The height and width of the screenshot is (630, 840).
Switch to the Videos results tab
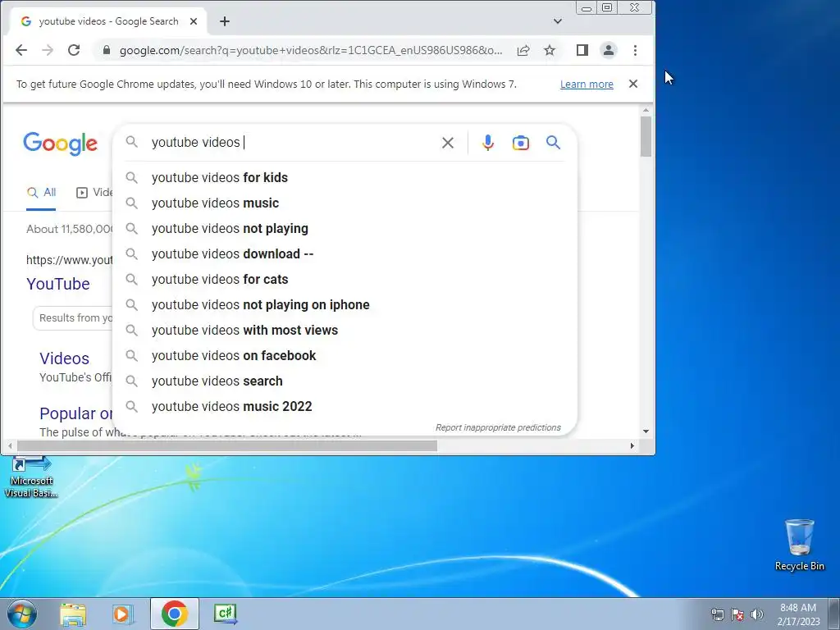point(94,192)
